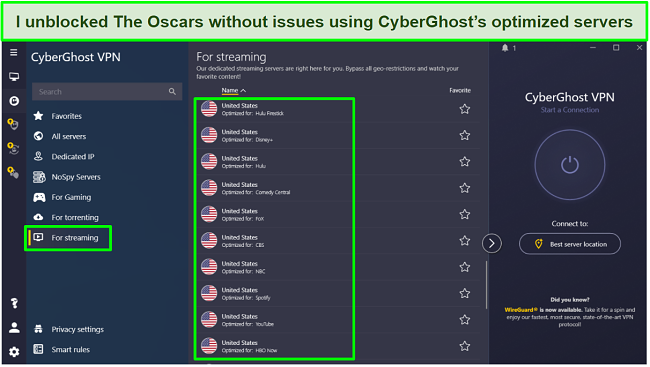Click the US flag of Disney+ server
Screen dimensions: 650x367
209,135
